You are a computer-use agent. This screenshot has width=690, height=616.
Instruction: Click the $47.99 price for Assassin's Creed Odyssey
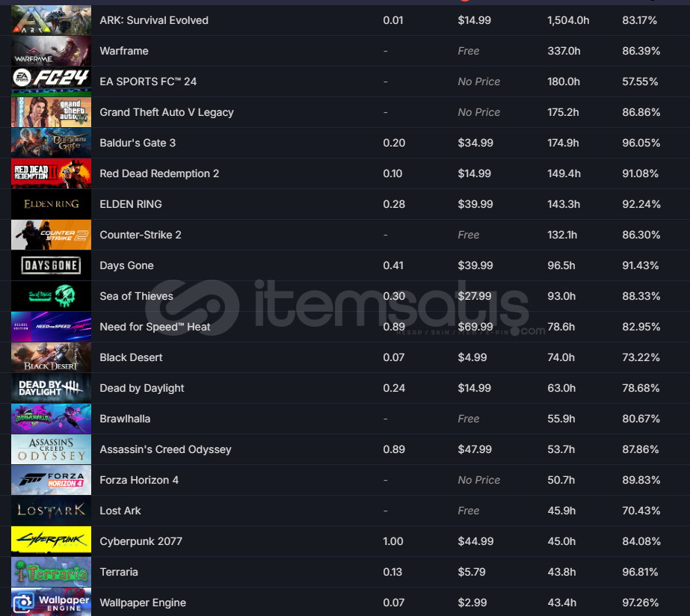click(x=475, y=449)
